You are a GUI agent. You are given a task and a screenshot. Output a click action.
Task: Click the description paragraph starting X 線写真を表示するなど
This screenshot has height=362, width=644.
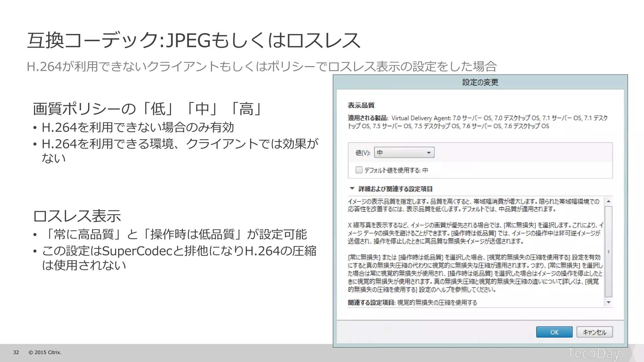click(x=475, y=233)
